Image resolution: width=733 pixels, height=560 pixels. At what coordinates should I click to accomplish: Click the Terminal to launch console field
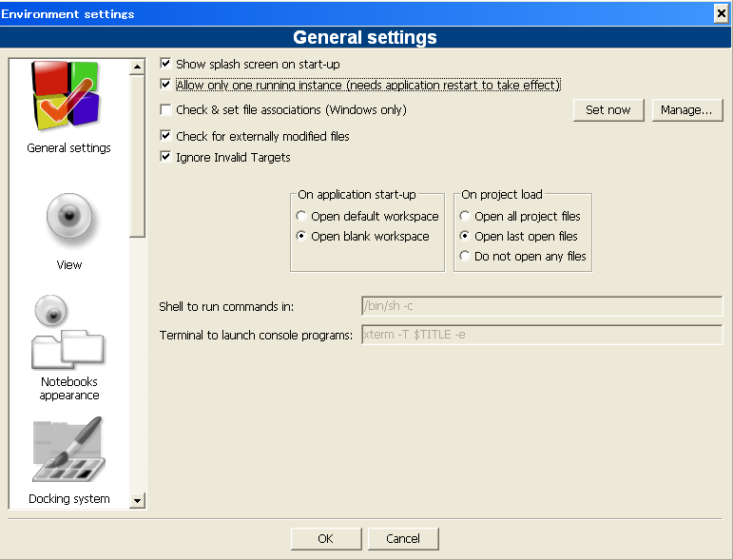(x=542, y=335)
